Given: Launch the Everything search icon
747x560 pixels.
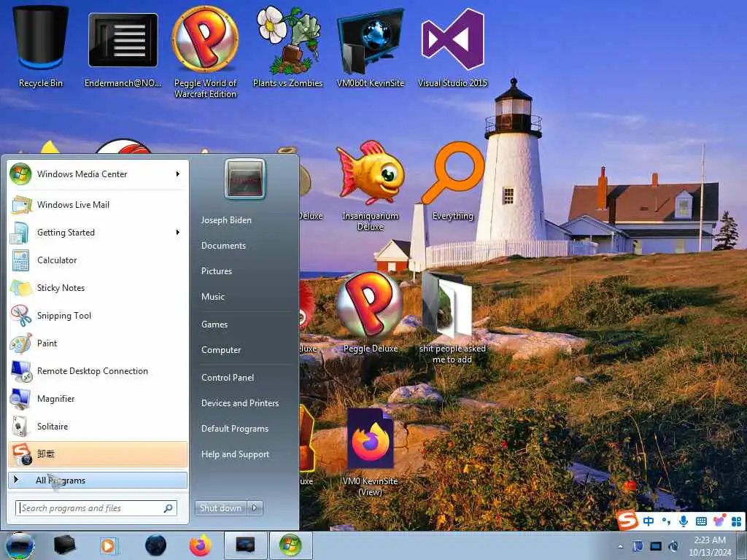Looking at the screenshot, I should pyautogui.click(x=452, y=181).
